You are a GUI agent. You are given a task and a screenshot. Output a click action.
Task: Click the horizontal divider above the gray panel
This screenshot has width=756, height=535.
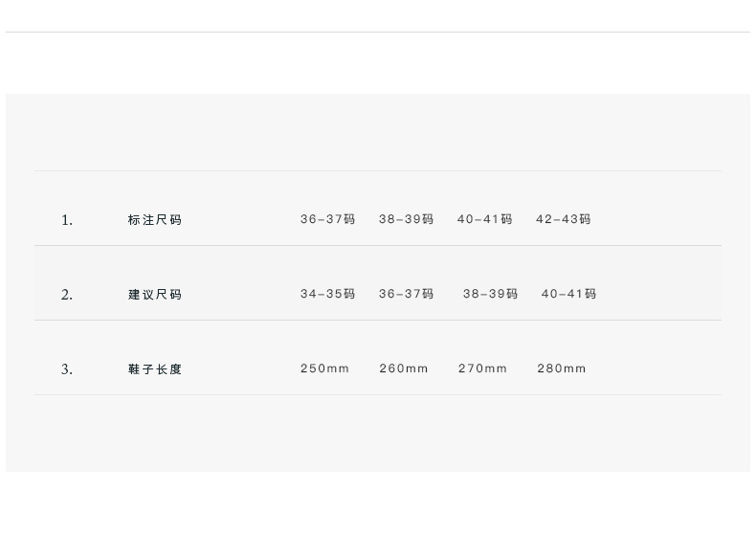tap(378, 32)
